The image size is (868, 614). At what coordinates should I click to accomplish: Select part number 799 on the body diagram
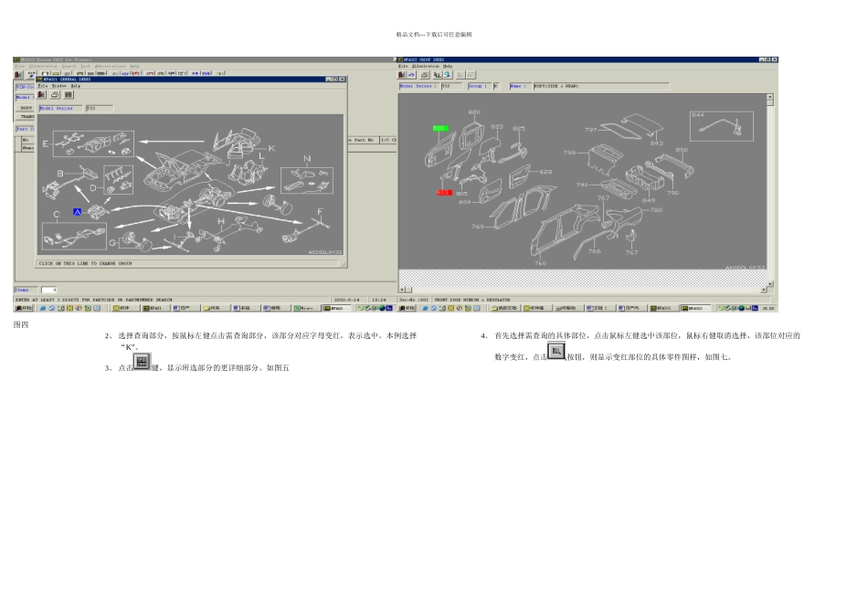(569, 153)
